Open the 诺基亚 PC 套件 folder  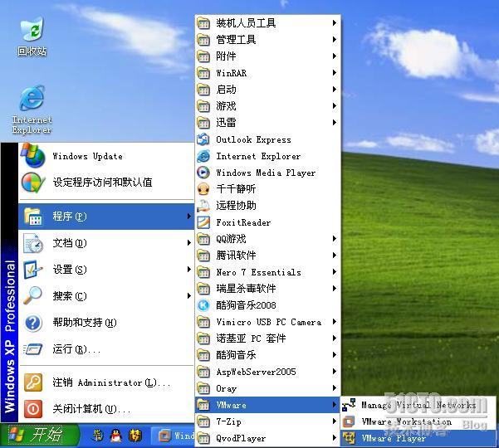click(x=267, y=338)
